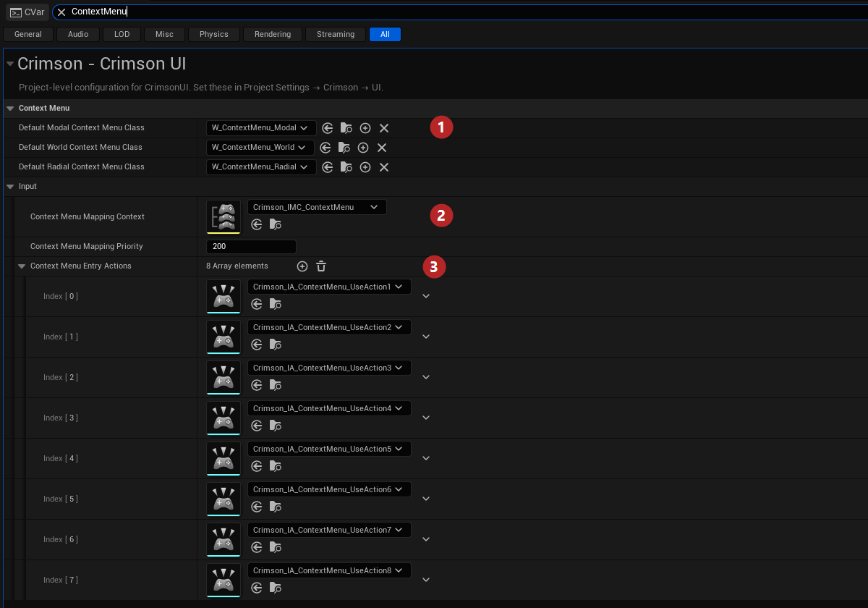Browse to UseAction8 asset in Content Browser
Screen dimensions: 868x608
point(275,588)
